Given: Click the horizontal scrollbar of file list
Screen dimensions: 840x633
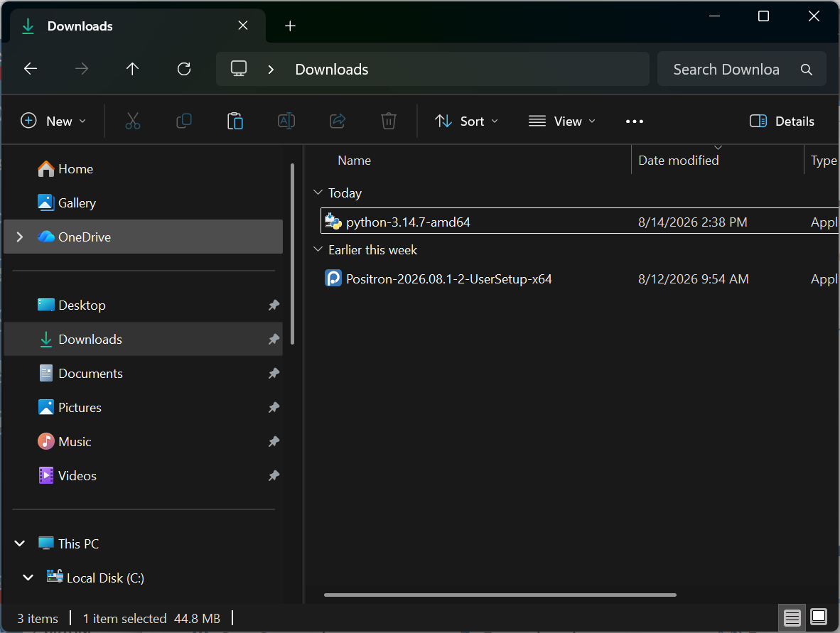Looking at the screenshot, I should (500, 595).
